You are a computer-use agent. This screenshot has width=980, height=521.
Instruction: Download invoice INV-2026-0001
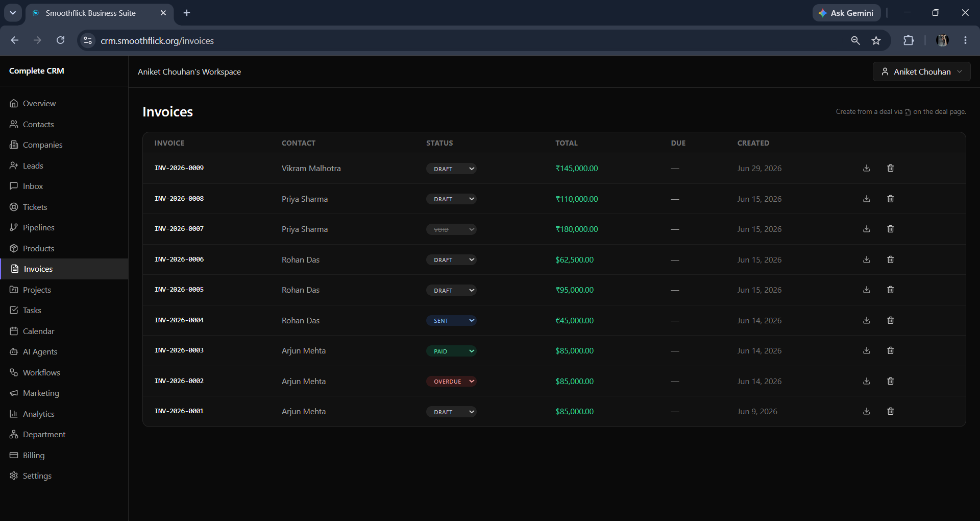coord(866,411)
